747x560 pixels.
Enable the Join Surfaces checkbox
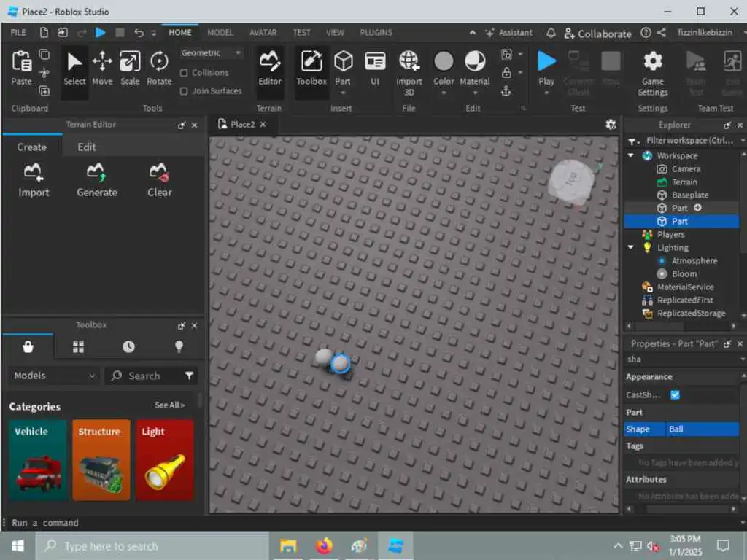[184, 91]
